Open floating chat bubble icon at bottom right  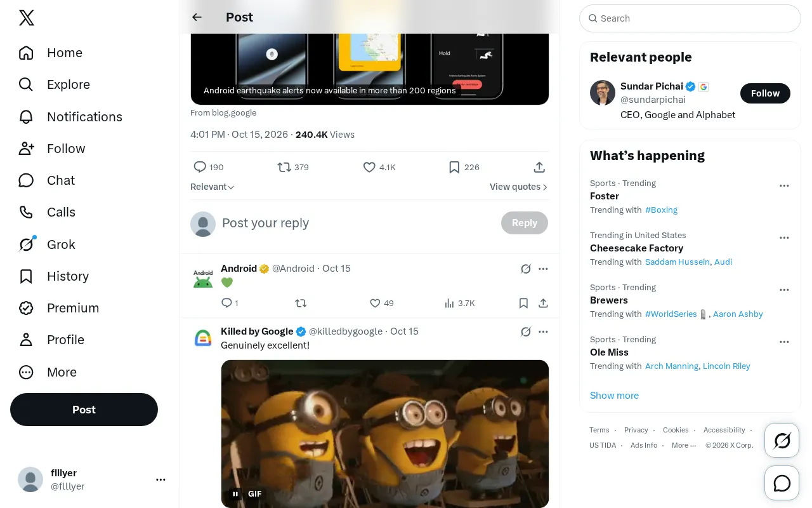coord(782,483)
